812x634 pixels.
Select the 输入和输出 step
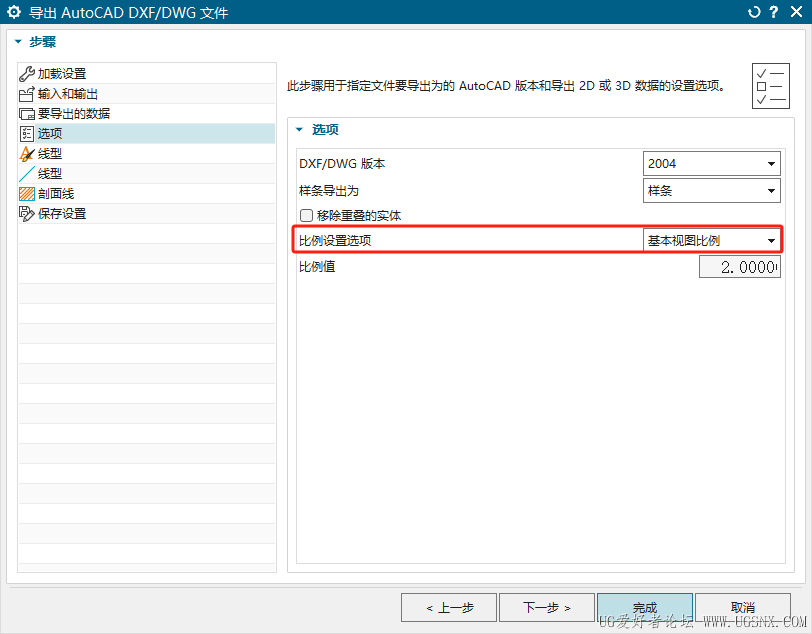click(147, 94)
